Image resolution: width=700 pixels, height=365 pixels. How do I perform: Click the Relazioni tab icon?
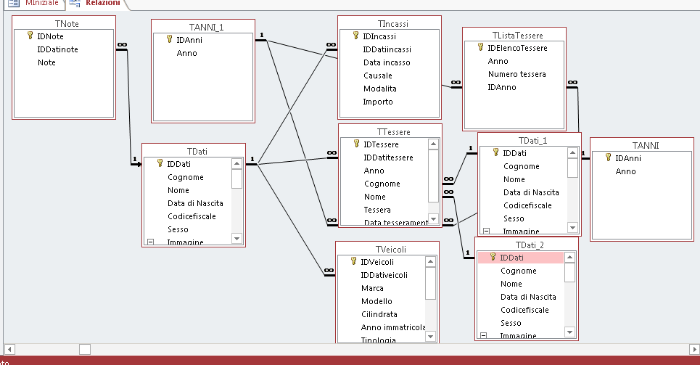point(75,3)
